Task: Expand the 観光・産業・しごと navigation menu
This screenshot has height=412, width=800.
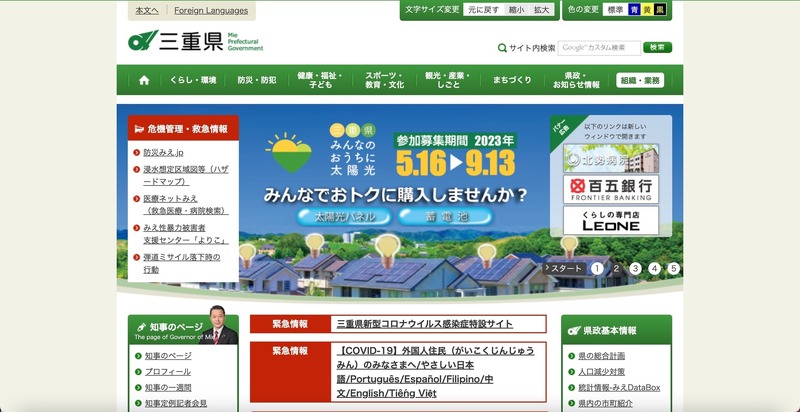Action: point(447,80)
